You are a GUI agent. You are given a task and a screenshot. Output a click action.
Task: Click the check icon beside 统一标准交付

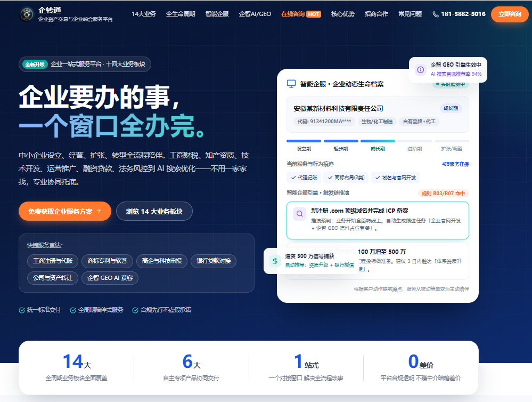(22, 310)
